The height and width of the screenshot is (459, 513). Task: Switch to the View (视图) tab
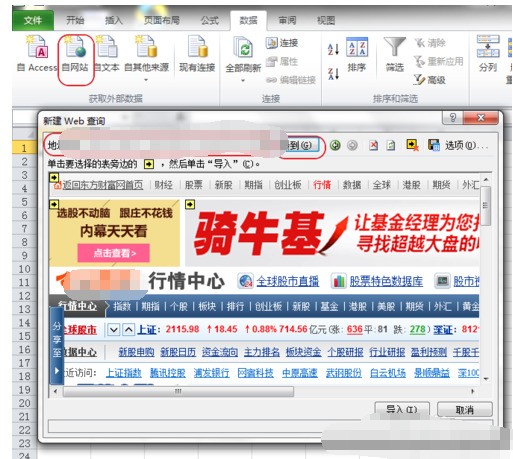pyautogui.click(x=326, y=20)
